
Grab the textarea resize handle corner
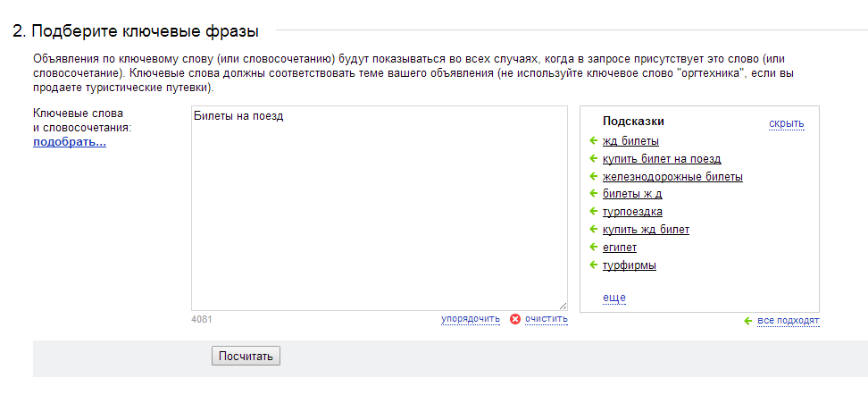click(563, 306)
